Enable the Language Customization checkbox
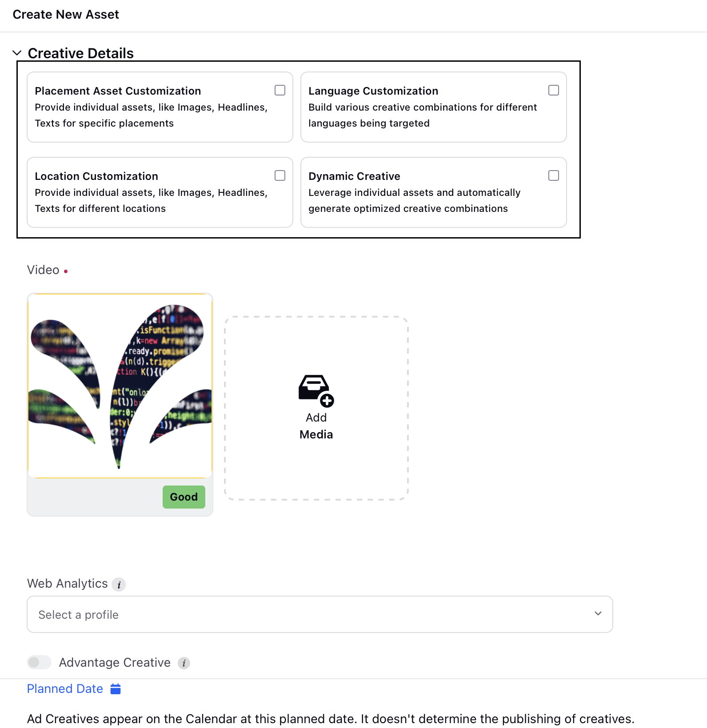The height and width of the screenshot is (728, 707). point(554,90)
